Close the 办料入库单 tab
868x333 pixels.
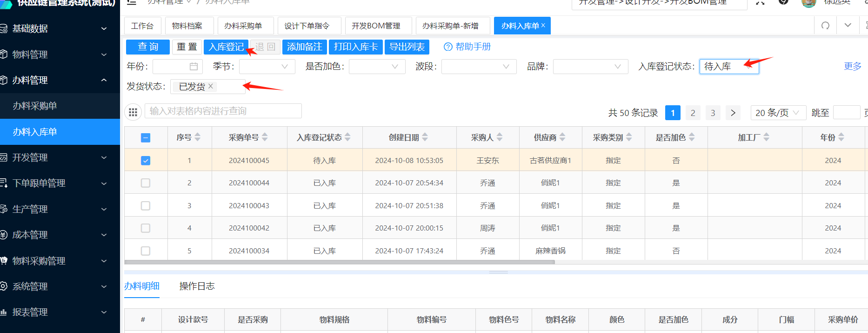[543, 26]
